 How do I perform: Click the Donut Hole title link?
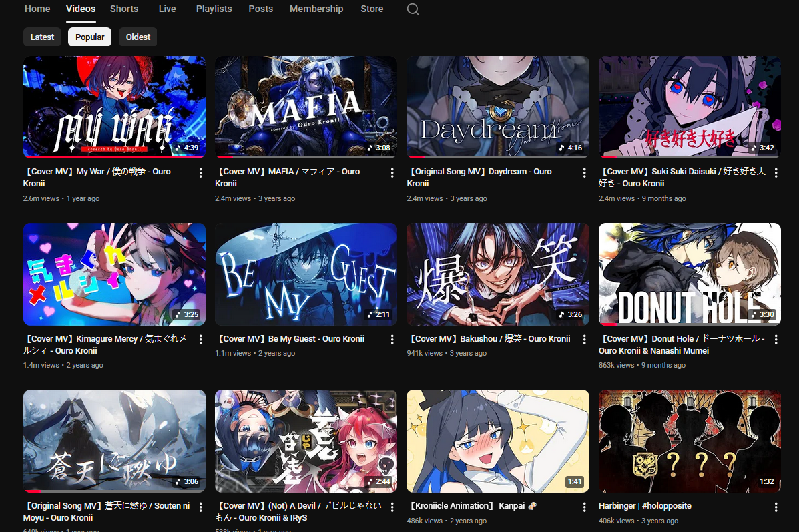coord(682,344)
